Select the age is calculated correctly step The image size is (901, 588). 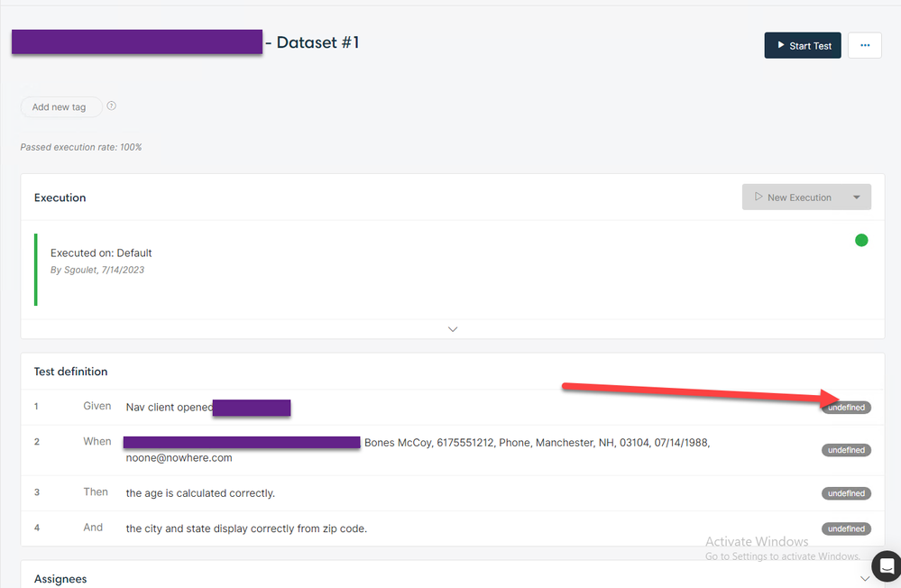point(200,493)
